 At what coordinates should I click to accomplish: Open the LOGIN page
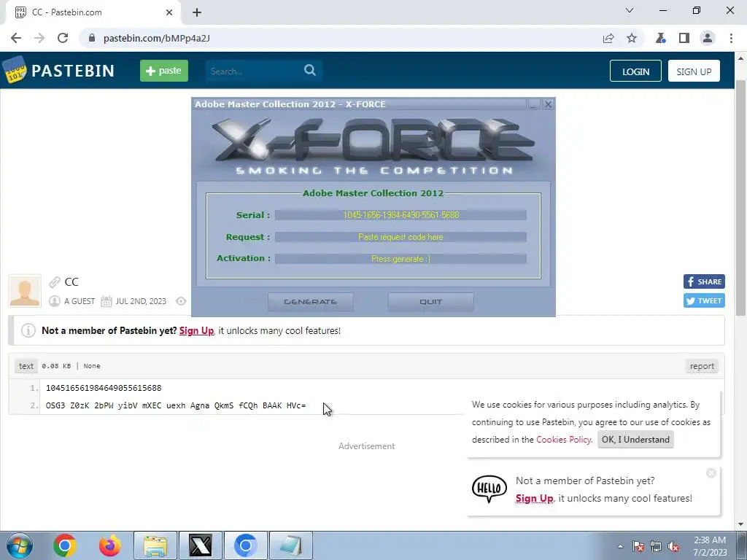coord(635,71)
